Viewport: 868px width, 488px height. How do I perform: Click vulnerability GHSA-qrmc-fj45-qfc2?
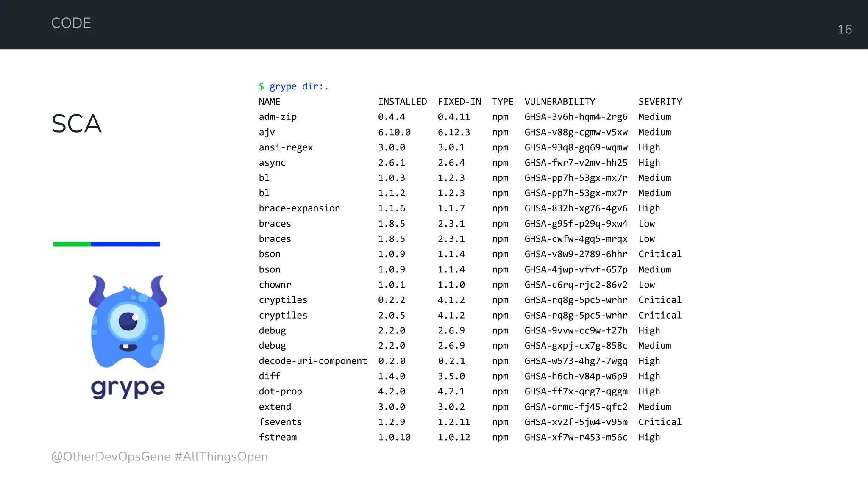click(x=576, y=407)
